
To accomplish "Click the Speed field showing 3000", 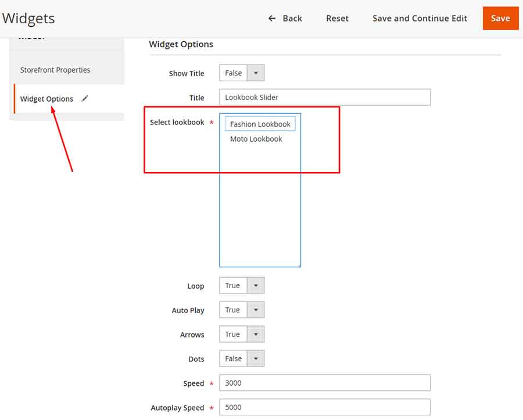I will pos(324,383).
